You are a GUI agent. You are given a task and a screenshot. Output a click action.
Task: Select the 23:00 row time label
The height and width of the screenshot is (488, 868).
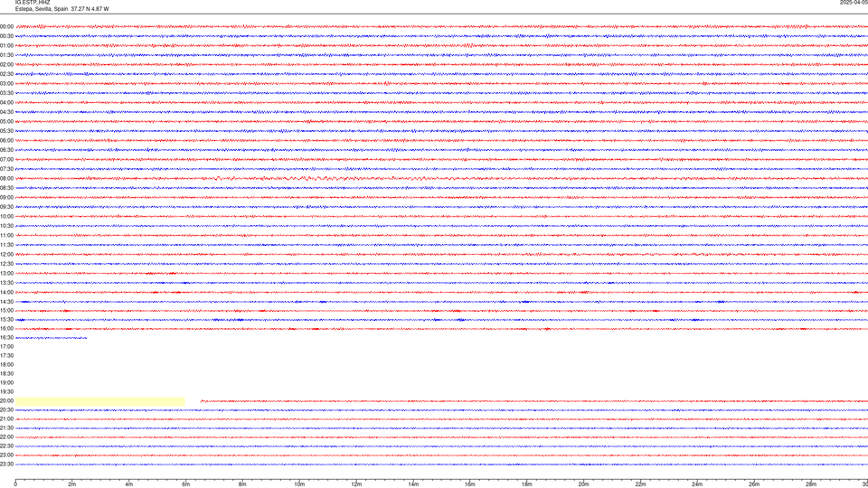[6, 455]
